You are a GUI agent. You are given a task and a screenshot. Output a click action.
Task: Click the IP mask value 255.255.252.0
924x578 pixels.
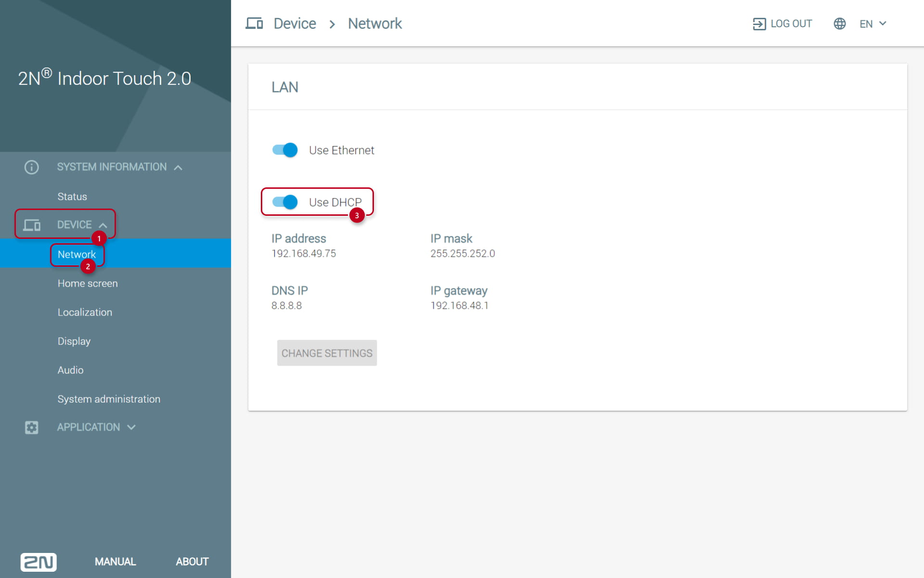click(462, 253)
